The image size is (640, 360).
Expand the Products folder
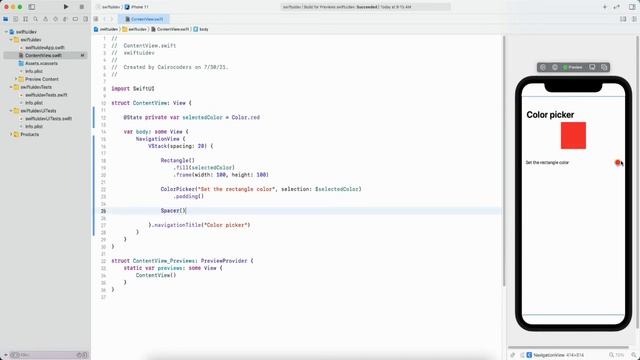coord(11,134)
